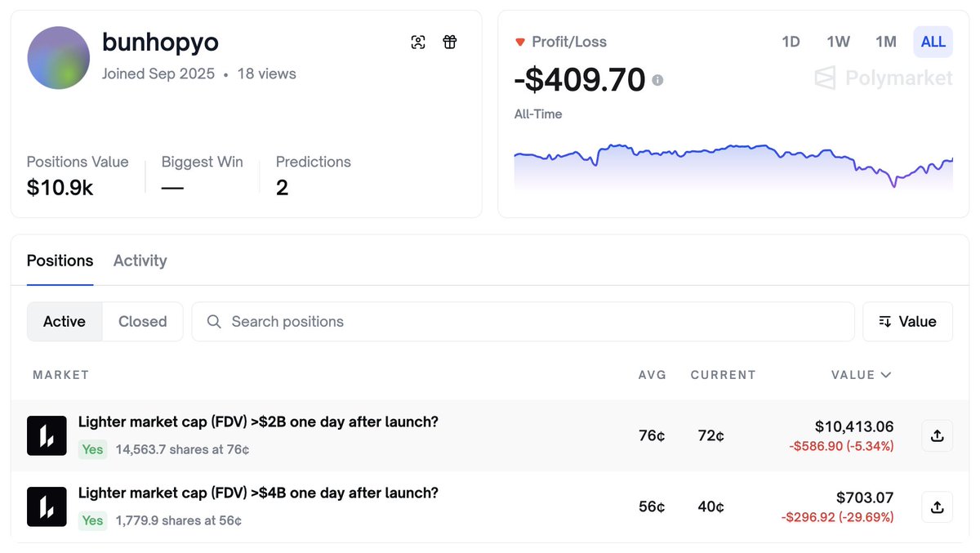Select the 1W time range

click(x=838, y=42)
